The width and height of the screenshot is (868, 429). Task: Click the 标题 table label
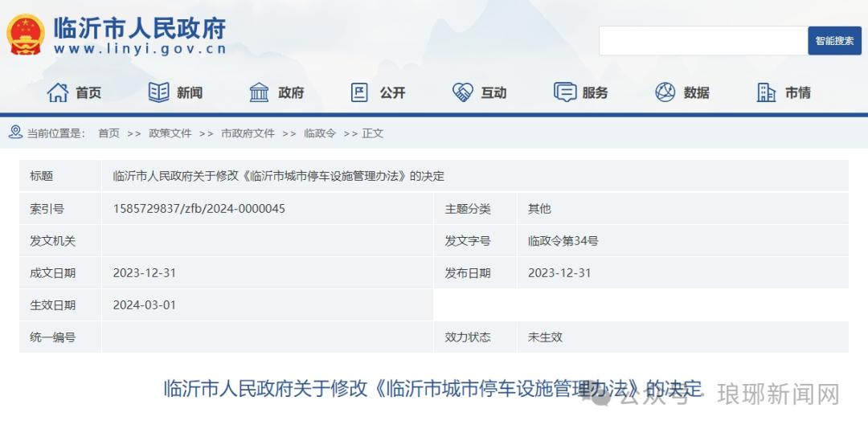click(42, 177)
